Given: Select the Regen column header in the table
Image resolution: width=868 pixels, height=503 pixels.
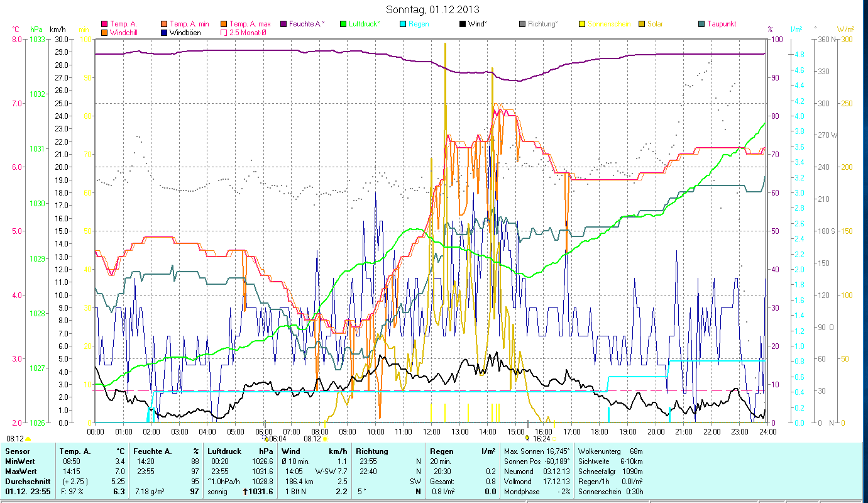Looking at the screenshot, I should [x=441, y=451].
